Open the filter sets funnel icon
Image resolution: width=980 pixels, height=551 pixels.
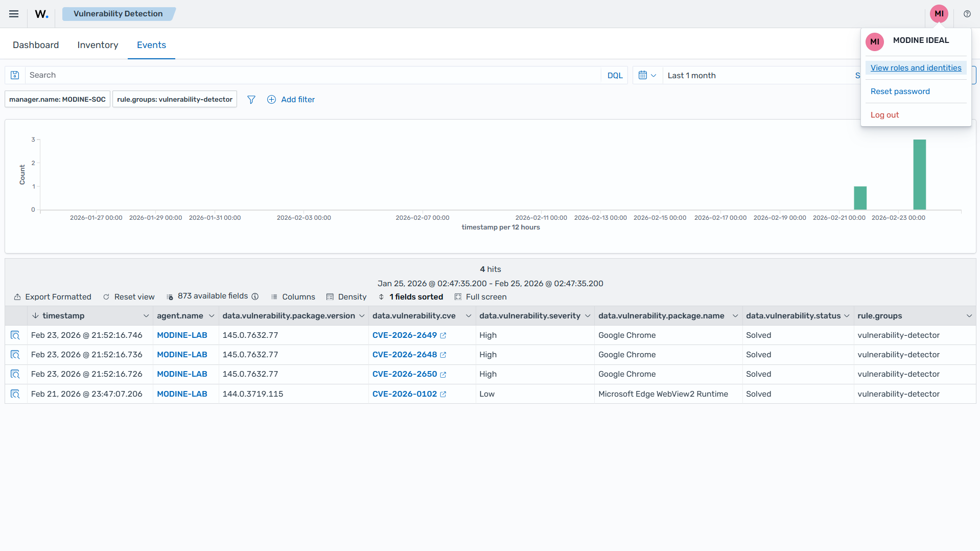(x=251, y=100)
